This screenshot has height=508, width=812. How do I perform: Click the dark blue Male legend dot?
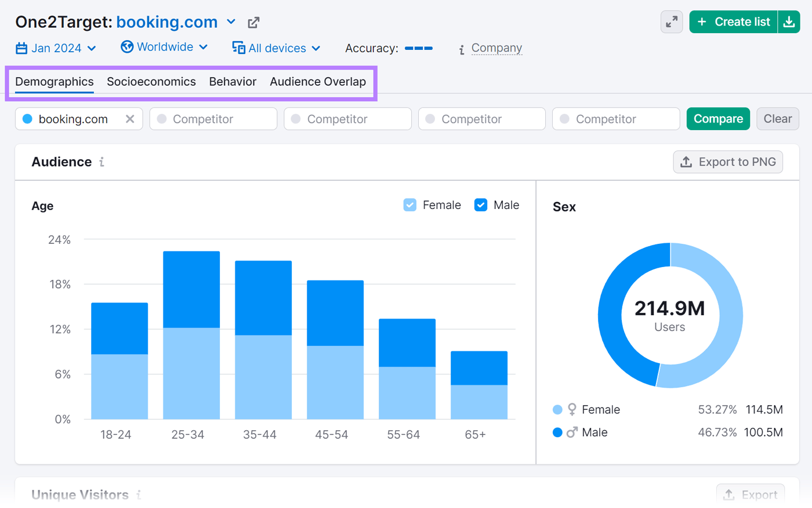557,433
